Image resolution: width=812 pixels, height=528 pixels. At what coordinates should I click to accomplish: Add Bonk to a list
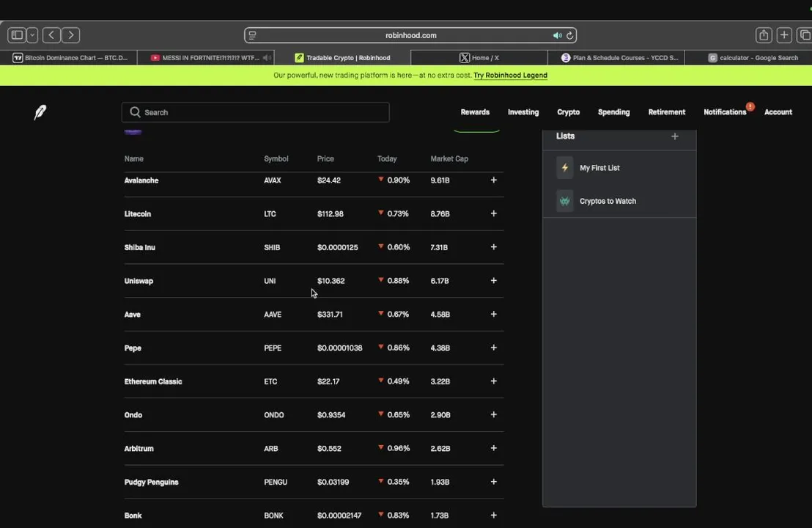click(x=493, y=515)
